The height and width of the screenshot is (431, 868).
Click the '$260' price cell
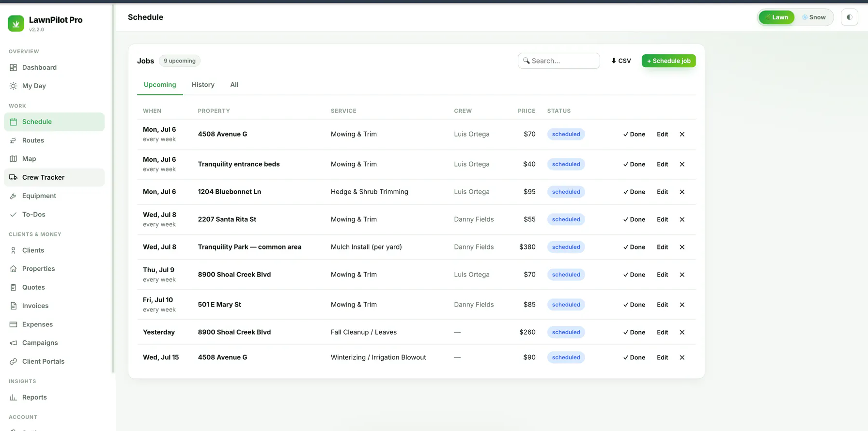pos(527,332)
